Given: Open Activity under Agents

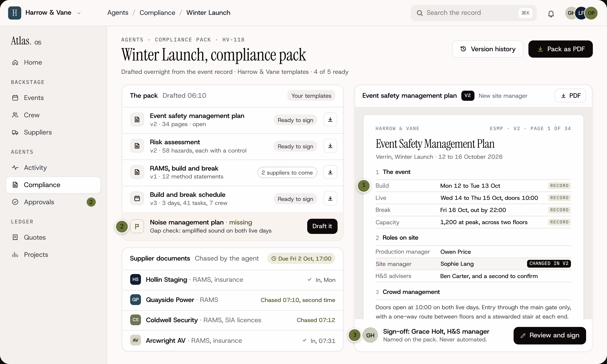Looking at the screenshot, I should tap(53, 168).
